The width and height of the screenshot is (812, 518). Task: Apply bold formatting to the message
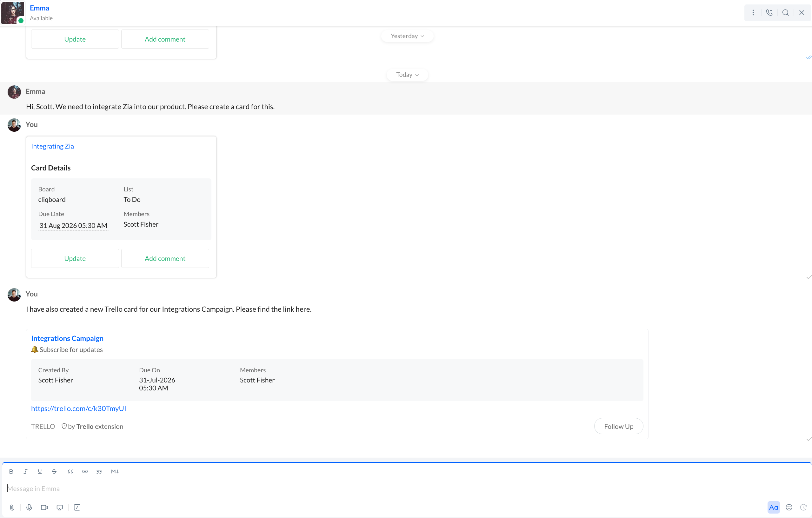[11, 471]
